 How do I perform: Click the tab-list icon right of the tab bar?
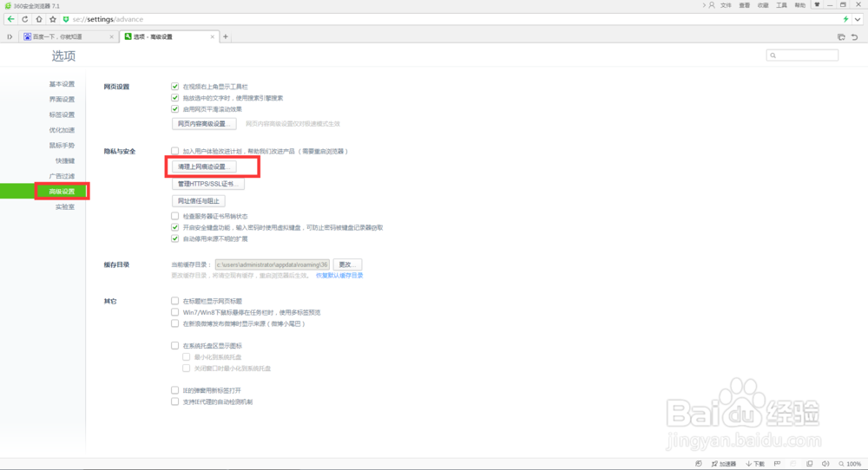pyautogui.click(x=841, y=37)
